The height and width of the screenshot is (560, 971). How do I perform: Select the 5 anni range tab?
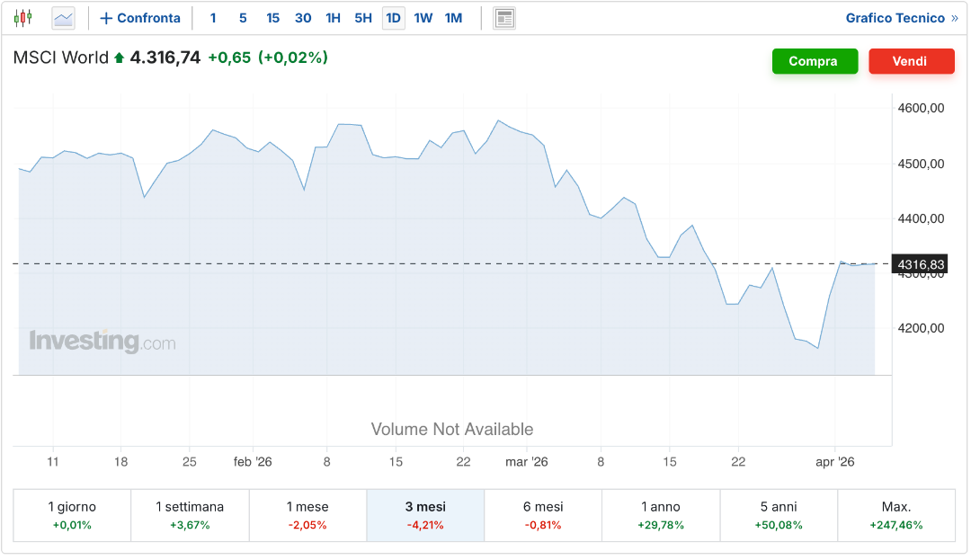pyautogui.click(x=778, y=515)
